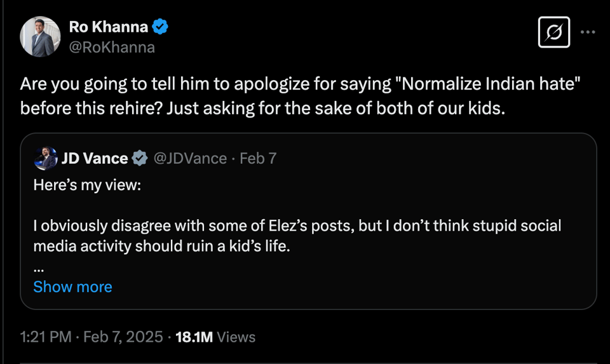
Task: Click the quoted post's Feb 7 date
Action: [x=258, y=158]
